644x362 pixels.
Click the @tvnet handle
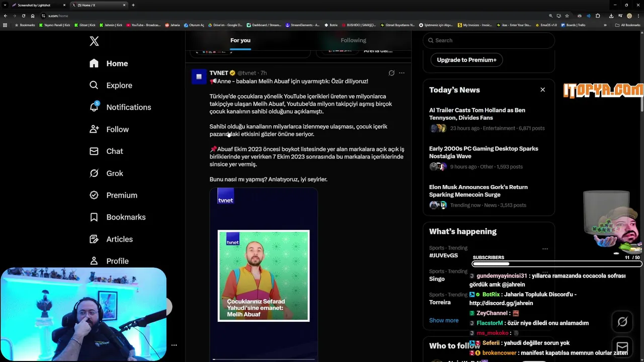point(247,73)
